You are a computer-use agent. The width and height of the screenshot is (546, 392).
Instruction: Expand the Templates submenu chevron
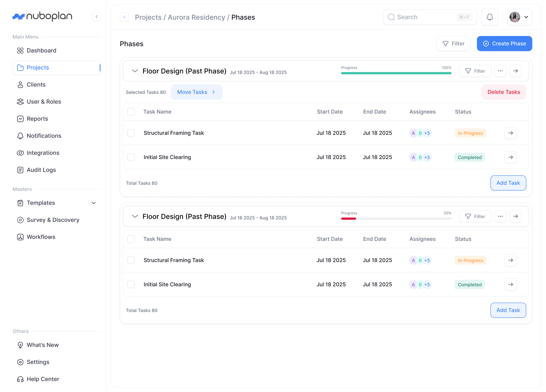pos(94,203)
